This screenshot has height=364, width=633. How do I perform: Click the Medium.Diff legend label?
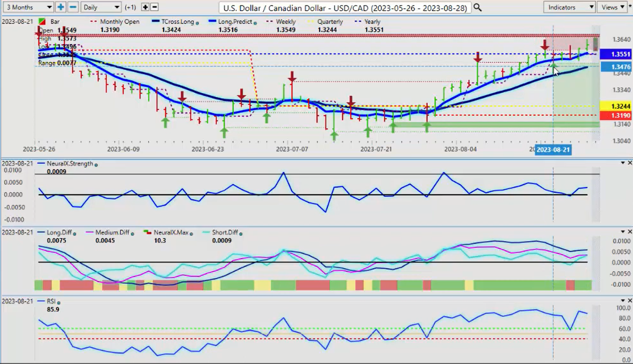tap(112, 233)
